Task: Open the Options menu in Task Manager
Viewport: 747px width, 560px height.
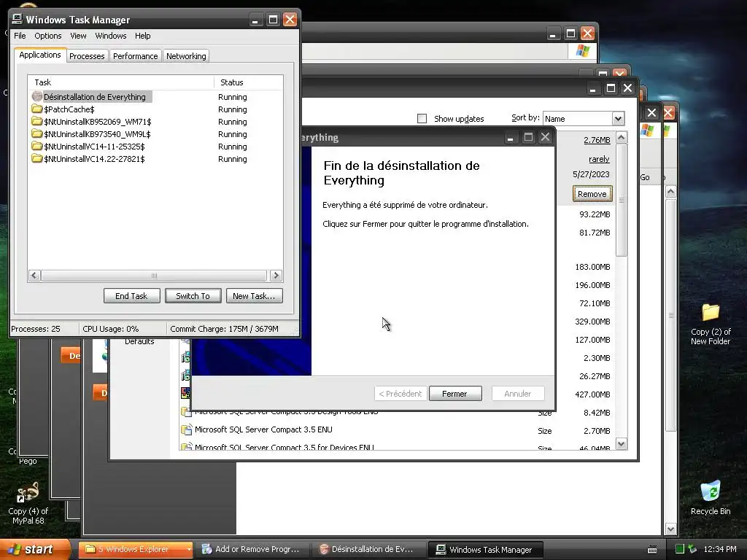Action: (47, 36)
